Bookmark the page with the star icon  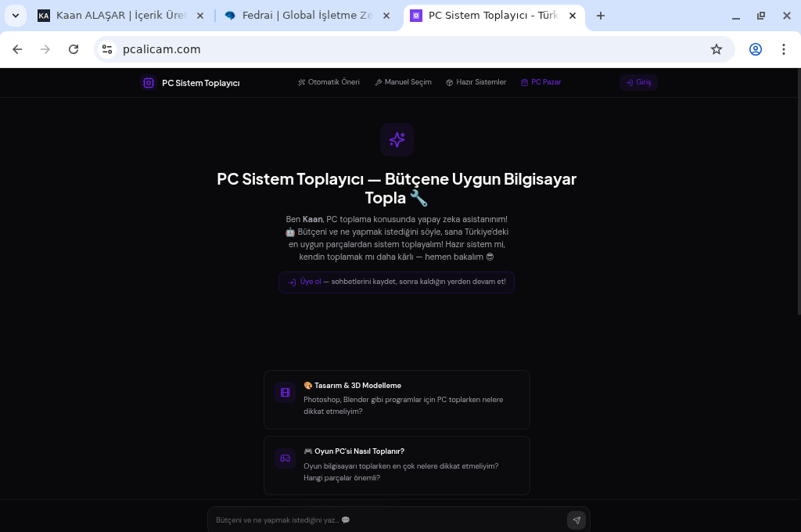(717, 49)
